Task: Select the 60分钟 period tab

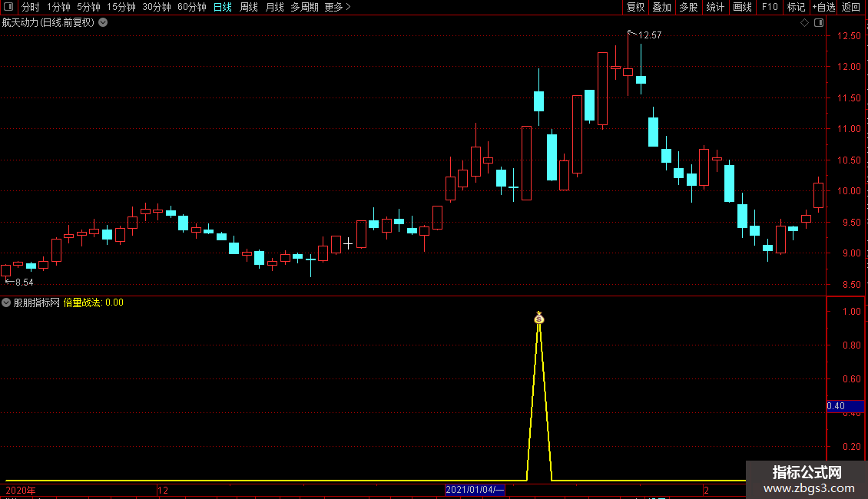Action: (x=192, y=7)
